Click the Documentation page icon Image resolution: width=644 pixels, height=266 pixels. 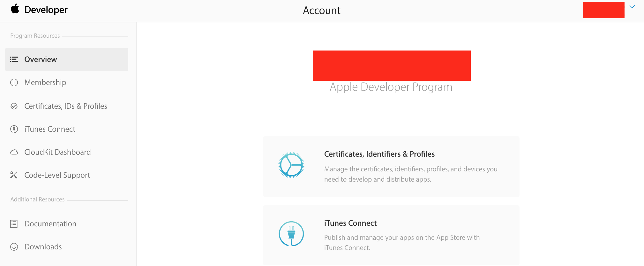click(x=14, y=224)
